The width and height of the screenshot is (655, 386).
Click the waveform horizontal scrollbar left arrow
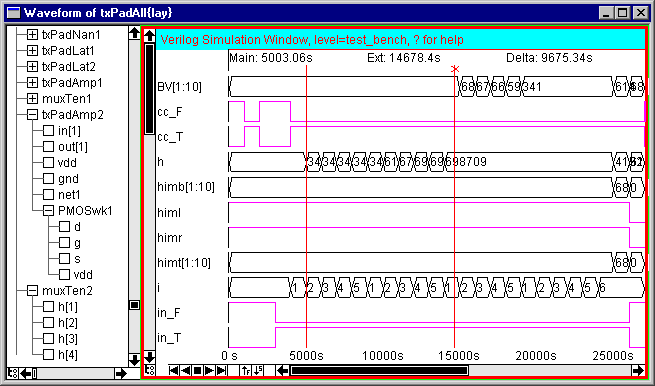click(x=283, y=370)
